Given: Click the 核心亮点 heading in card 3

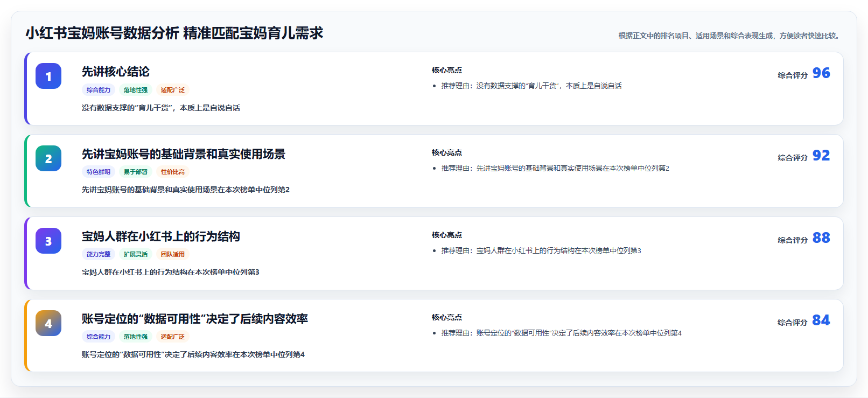Looking at the screenshot, I should pos(447,235).
